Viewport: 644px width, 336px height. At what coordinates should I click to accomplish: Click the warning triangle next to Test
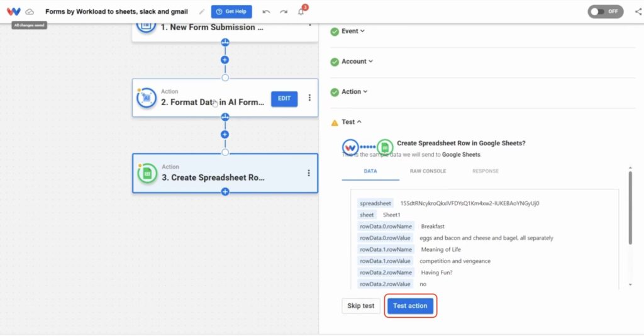coord(335,123)
